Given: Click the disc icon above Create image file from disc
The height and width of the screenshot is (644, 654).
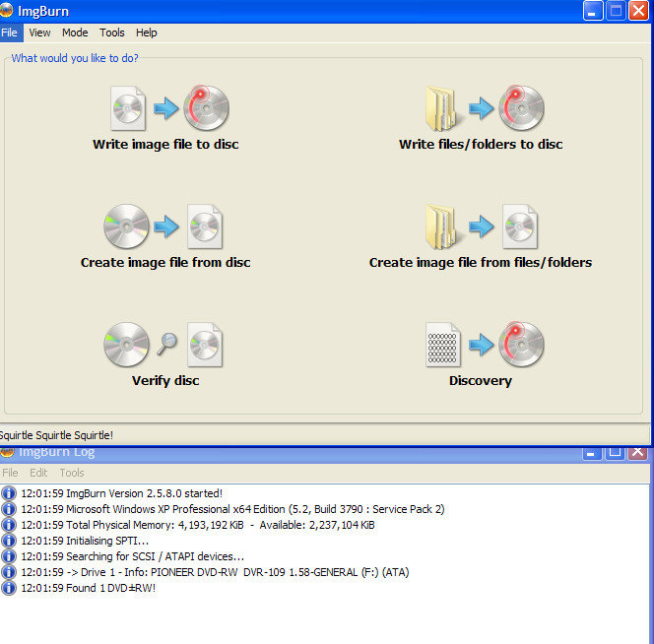Looking at the screenshot, I should (x=126, y=226).
